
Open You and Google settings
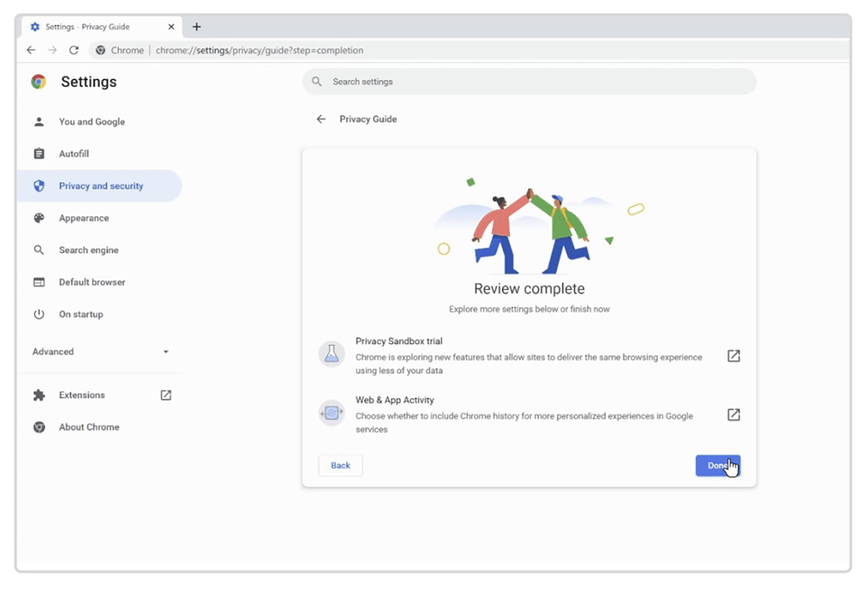(92, 122)
